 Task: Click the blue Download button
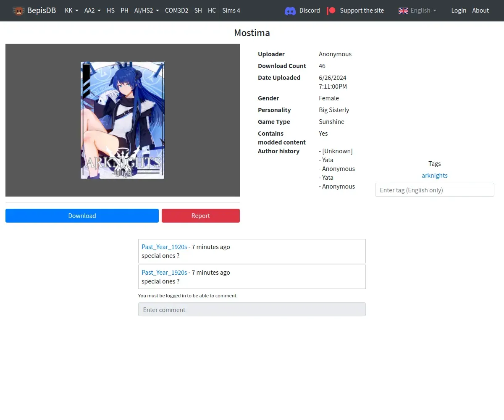click(82, 216)
